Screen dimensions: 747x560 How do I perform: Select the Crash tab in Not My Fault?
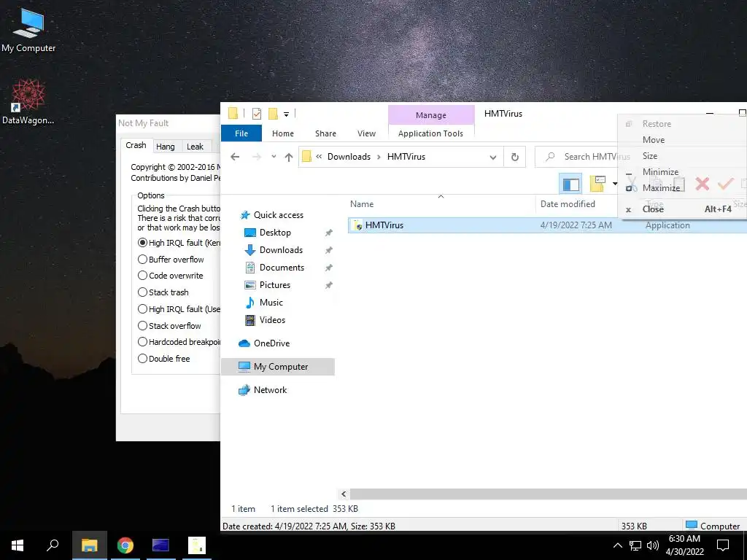(x=136, y=145)
